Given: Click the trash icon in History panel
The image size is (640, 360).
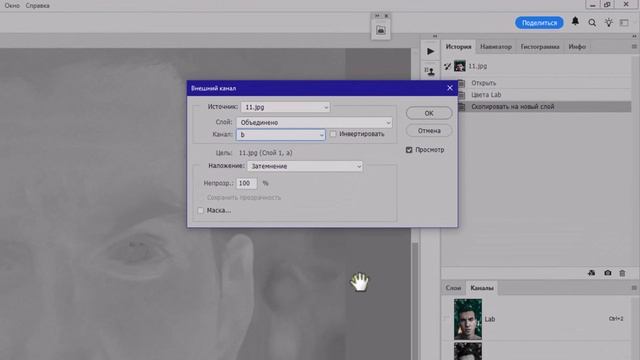Looking at the screenshot, I should coord(622,273).
